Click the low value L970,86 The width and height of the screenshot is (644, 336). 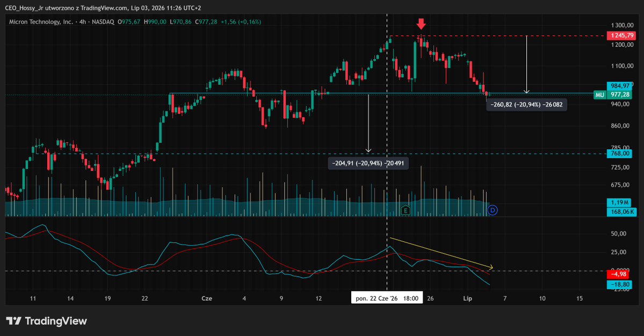180,22
